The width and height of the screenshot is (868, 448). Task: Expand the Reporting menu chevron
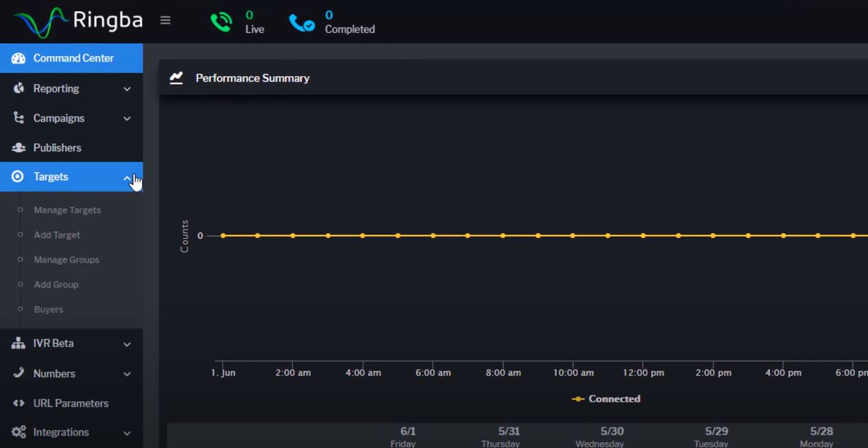[x=127, y=89]
